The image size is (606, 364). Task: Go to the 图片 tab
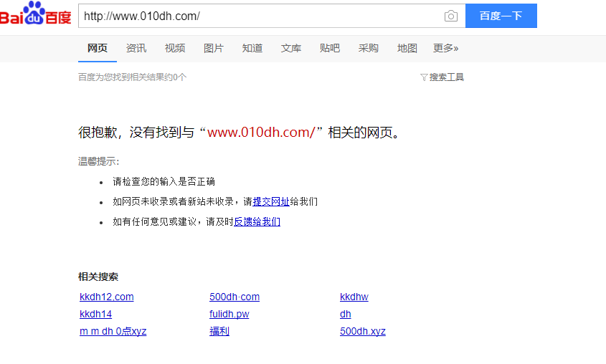(x=213, y=48)
